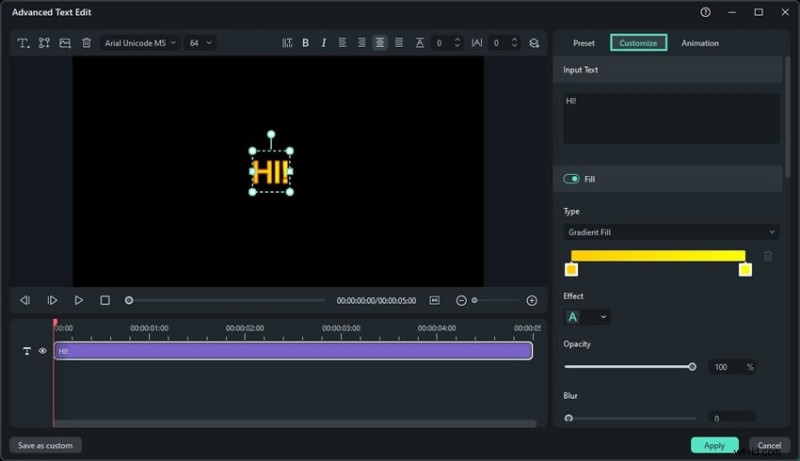Click the trash icon in top toolbar
Image resolution: width=800 pixels, height=461 pixels.
click(x=86, y=43)
